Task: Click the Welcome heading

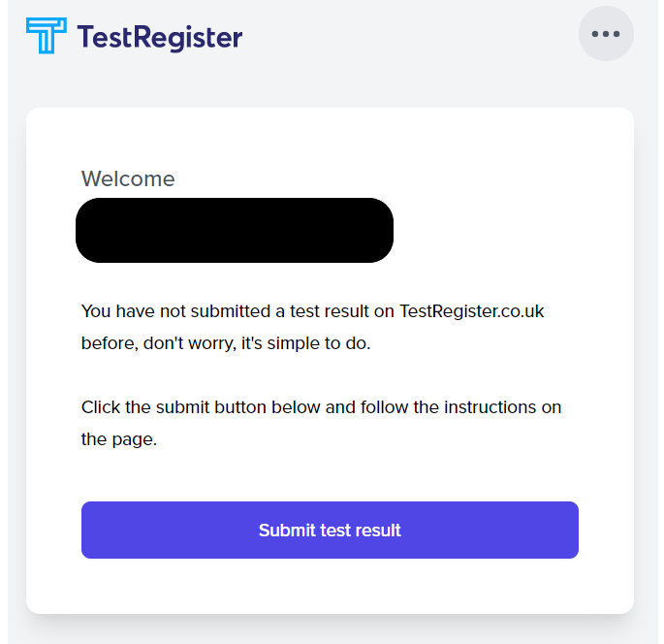Action: 128,178
